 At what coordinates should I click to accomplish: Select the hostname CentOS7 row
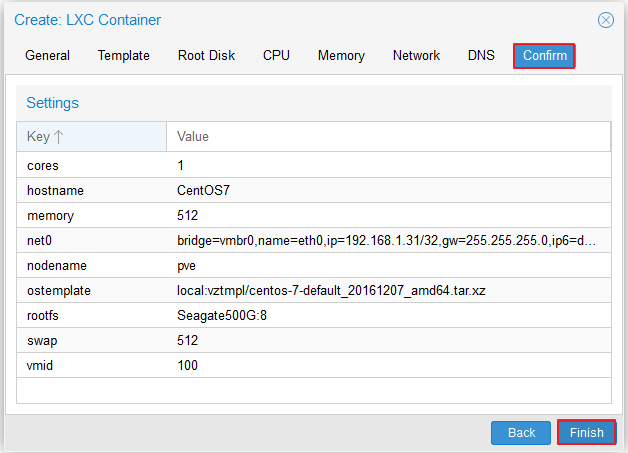pos(314,190)
